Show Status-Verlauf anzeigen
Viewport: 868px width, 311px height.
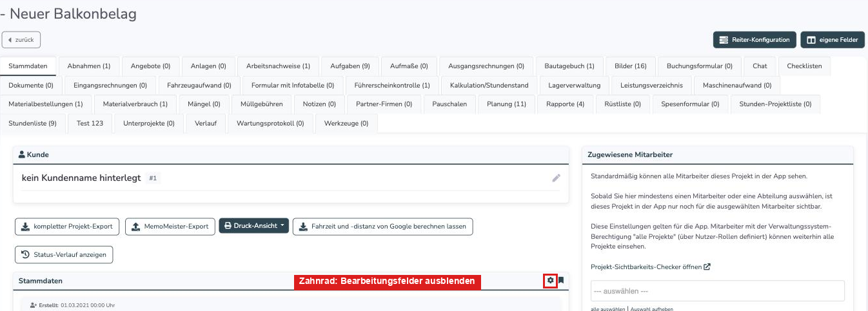[64, 254]
